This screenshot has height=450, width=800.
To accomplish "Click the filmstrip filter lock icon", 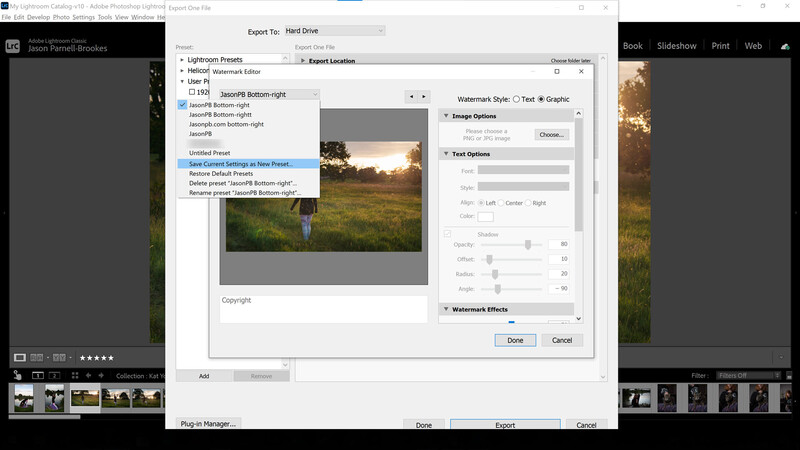I will pos(789,376).
